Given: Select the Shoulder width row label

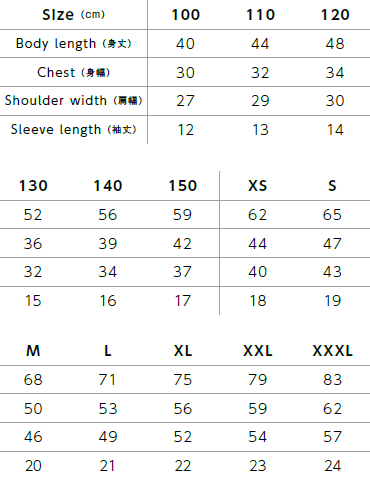Looking at the screenshot, I should tap(73, 100).
